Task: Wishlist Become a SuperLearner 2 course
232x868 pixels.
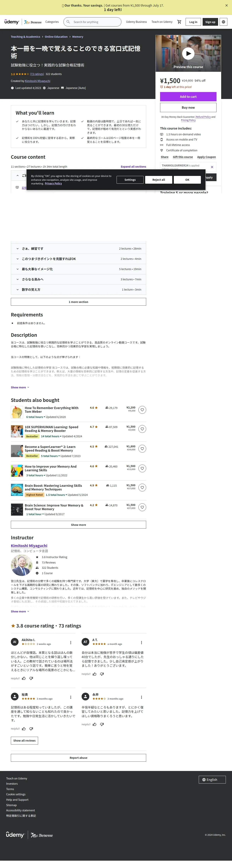Action: coord(142,448)
